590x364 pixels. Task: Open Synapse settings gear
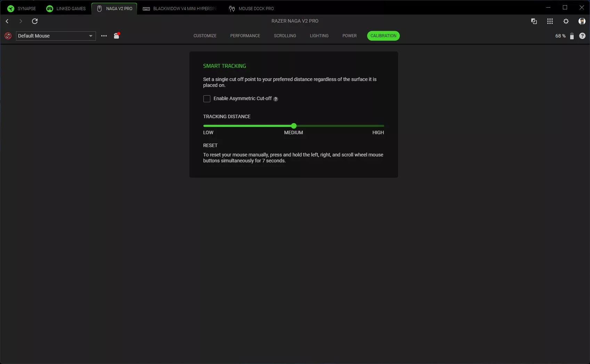coord(566,21)
